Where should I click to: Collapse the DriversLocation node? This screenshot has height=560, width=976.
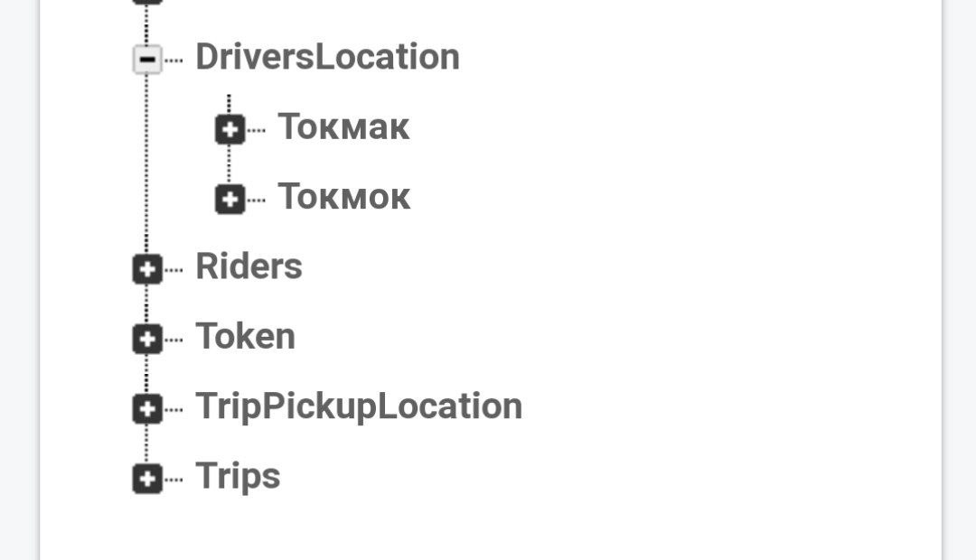tap(147, 60)
